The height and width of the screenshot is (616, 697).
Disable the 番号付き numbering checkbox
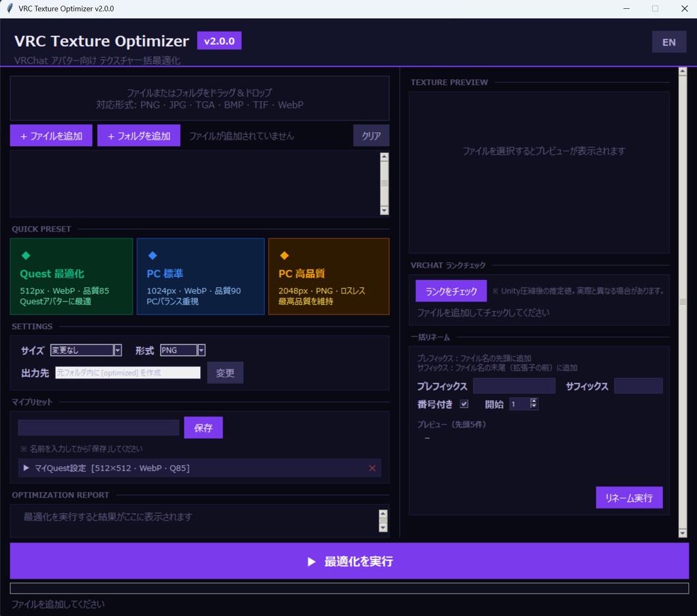tap(464, 403)
